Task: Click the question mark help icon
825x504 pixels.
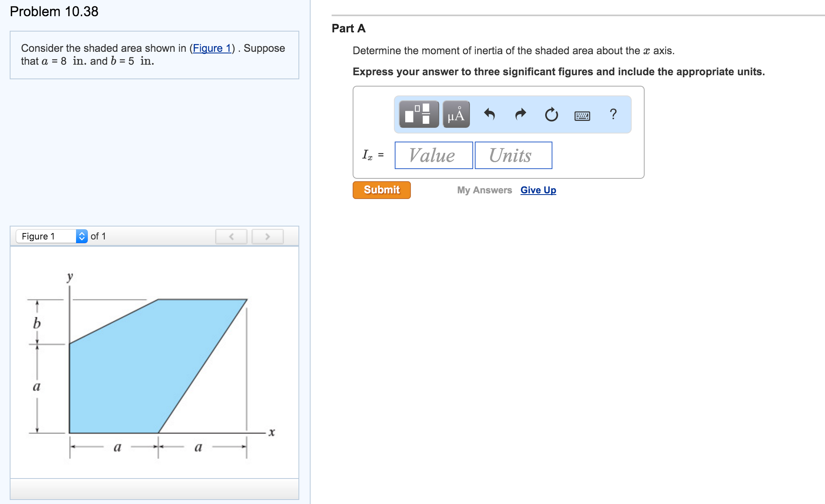Action: pos(613,114)
